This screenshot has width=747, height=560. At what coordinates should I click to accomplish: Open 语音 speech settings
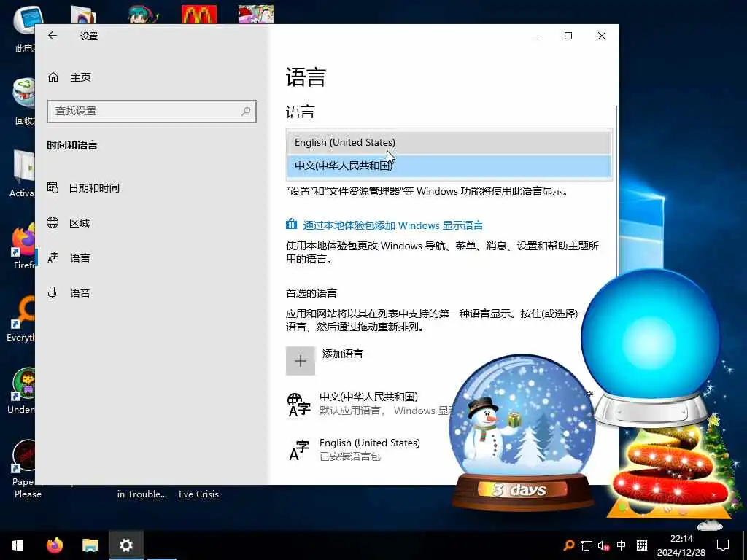(x=69, y=293)
